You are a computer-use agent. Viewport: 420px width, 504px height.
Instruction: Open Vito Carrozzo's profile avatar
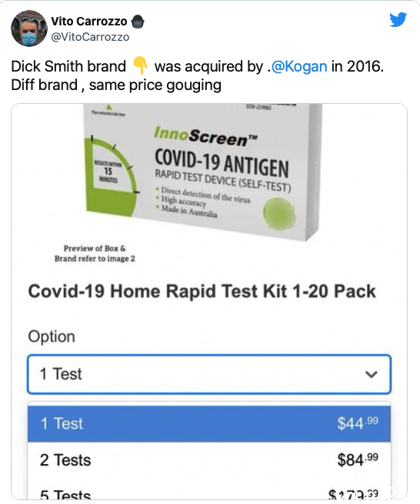[x=29, y=28]
